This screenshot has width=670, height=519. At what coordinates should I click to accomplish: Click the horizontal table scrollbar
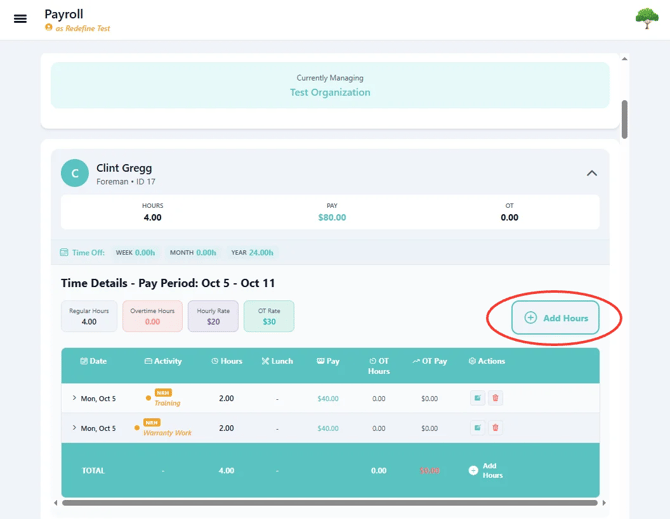pyautogui.click(x=329, y=503)
